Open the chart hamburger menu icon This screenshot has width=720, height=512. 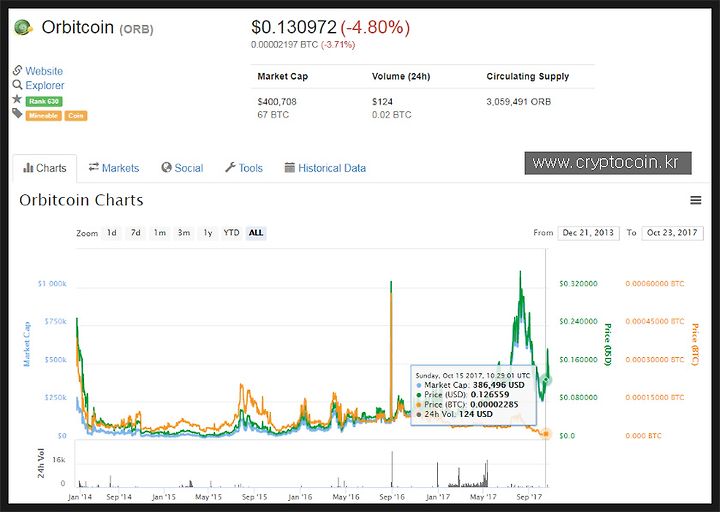[696, 200]
